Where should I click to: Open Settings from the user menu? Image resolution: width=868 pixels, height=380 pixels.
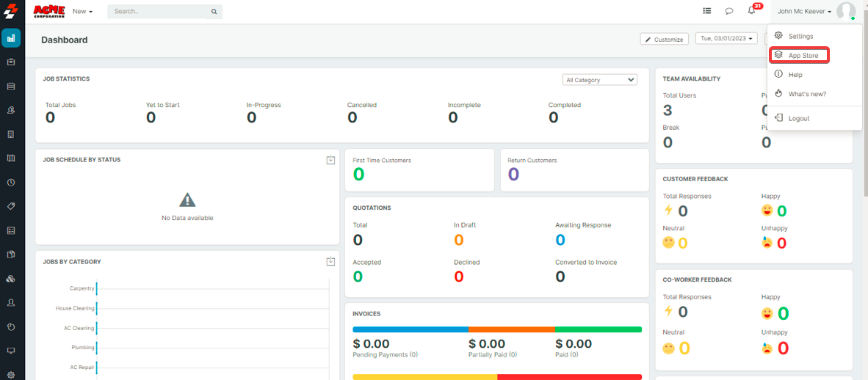[x=800, y=36]
